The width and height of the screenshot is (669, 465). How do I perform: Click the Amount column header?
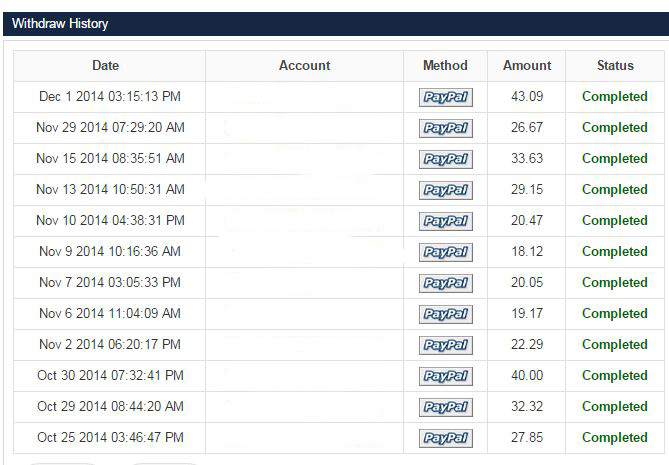coord(527,65)
